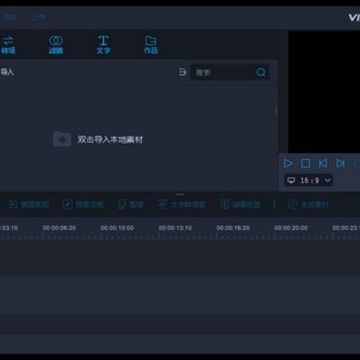Click the sort list icon beside the search box
Viewport: 360px width, 360px height.
182,72
